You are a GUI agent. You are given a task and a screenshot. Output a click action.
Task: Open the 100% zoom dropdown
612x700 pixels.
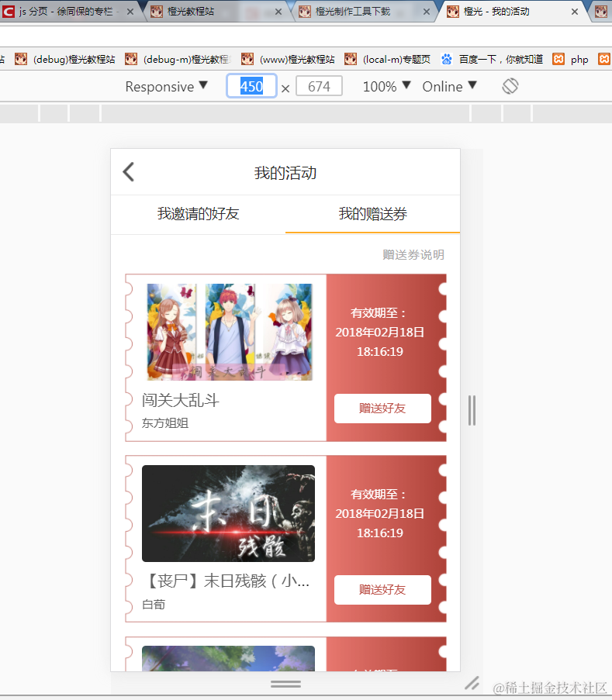pyautogui.click(x=386, y=86)
